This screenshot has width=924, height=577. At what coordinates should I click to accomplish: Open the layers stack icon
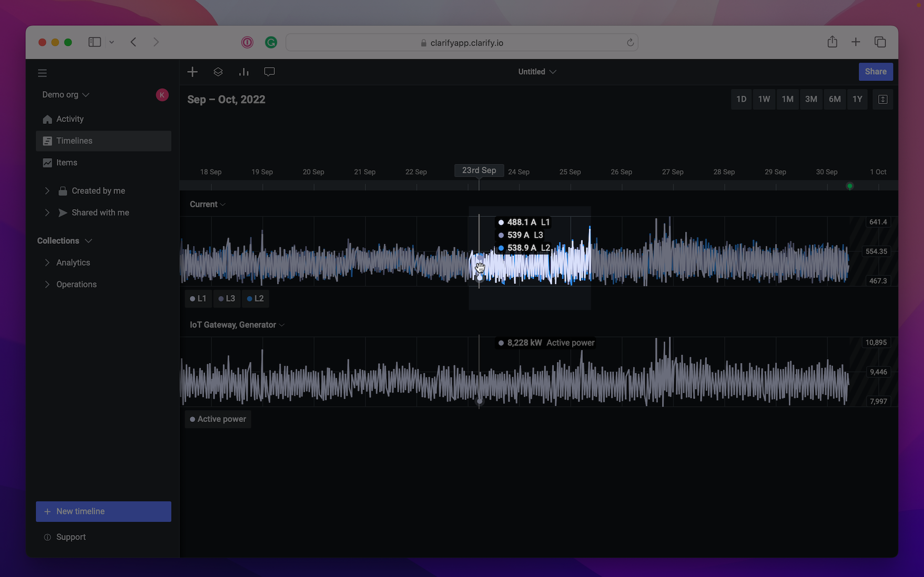(218, 72)
